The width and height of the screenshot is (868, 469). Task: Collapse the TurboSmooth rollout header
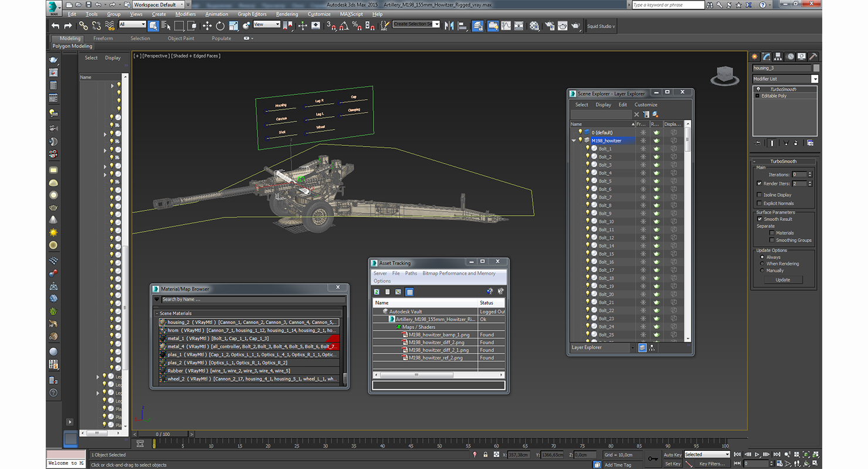tap(783, 161)
